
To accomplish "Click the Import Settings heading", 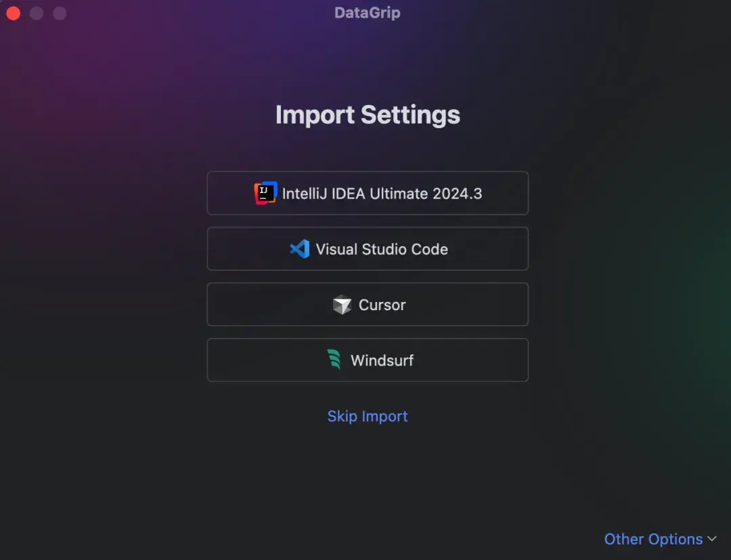I will click(x=368, y=114).
